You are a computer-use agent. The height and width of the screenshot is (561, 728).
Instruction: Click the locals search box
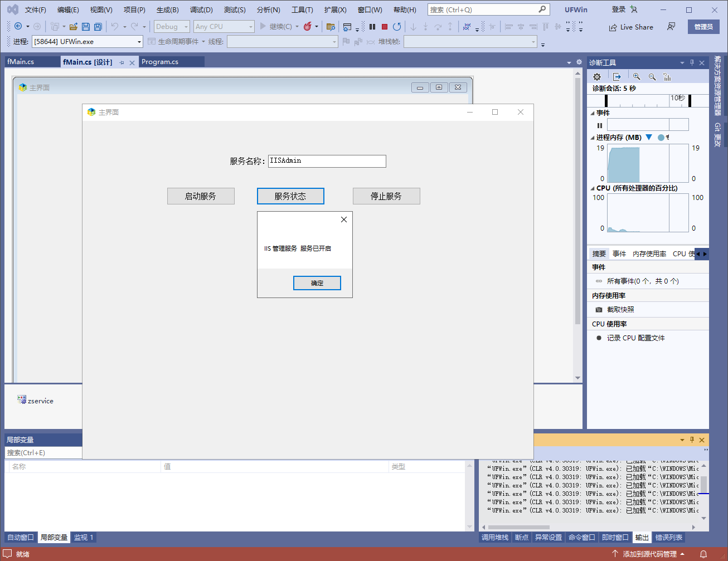point(43,452)
